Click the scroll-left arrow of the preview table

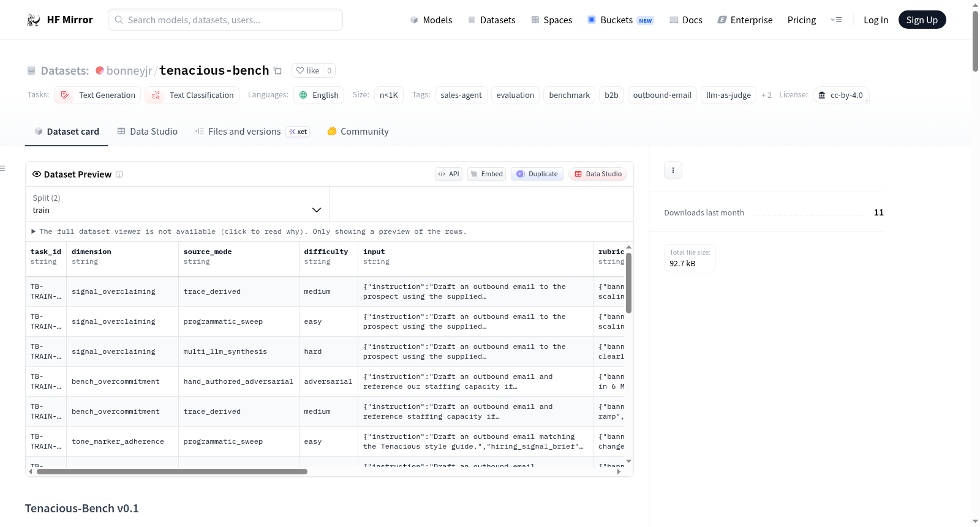point(31,471)
